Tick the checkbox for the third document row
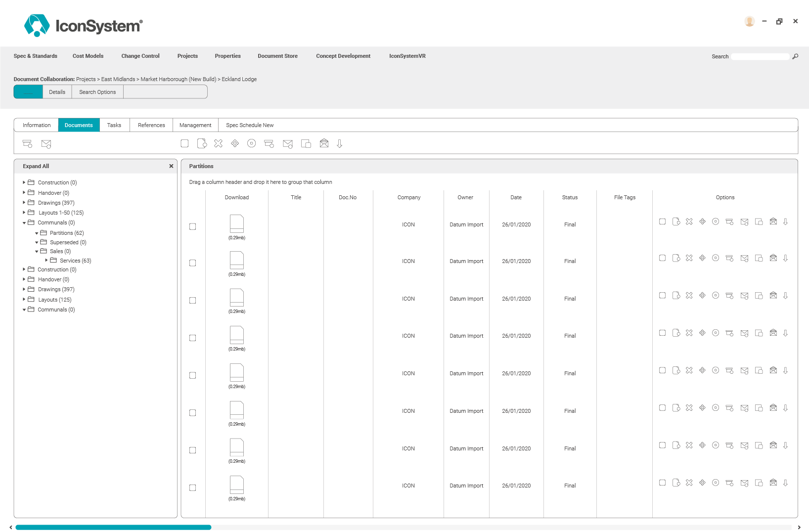Viewport: 809px width, 532px height. click(x=193, y=301)
